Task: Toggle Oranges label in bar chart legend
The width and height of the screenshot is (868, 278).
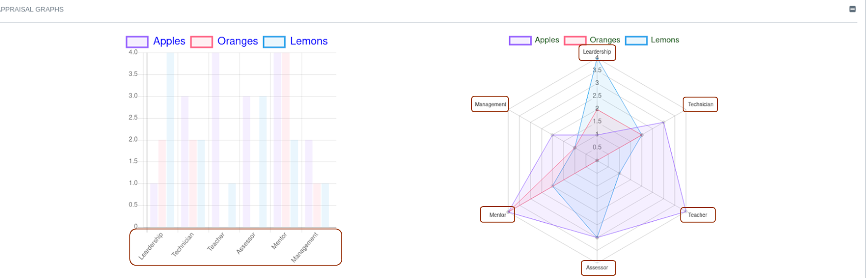Action: click(237, 41)
